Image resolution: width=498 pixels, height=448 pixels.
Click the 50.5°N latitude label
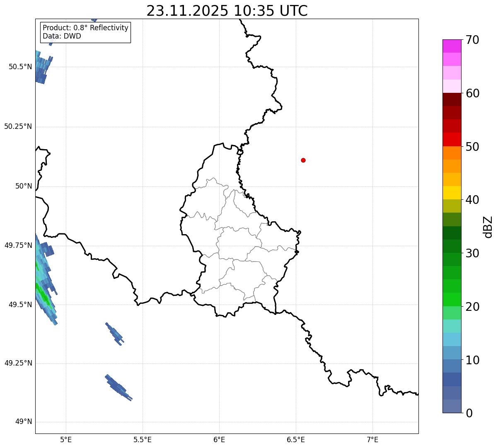tap(20, 67)
